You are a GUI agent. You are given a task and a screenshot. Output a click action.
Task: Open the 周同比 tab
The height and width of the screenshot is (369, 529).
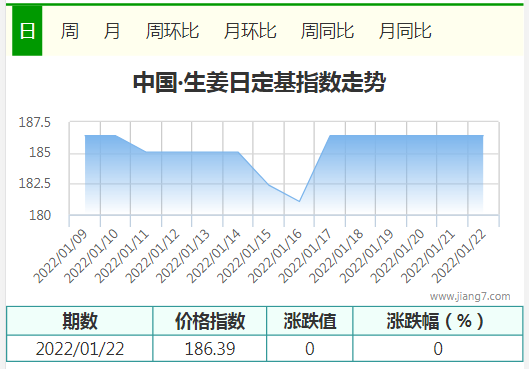pos(327,31)
